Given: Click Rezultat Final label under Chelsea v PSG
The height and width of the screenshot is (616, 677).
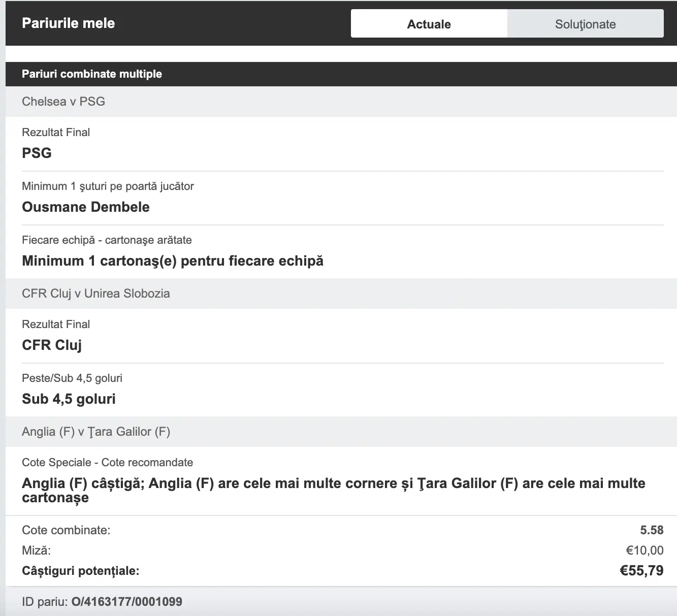Looking at the screenshot, I should (56, 133).
